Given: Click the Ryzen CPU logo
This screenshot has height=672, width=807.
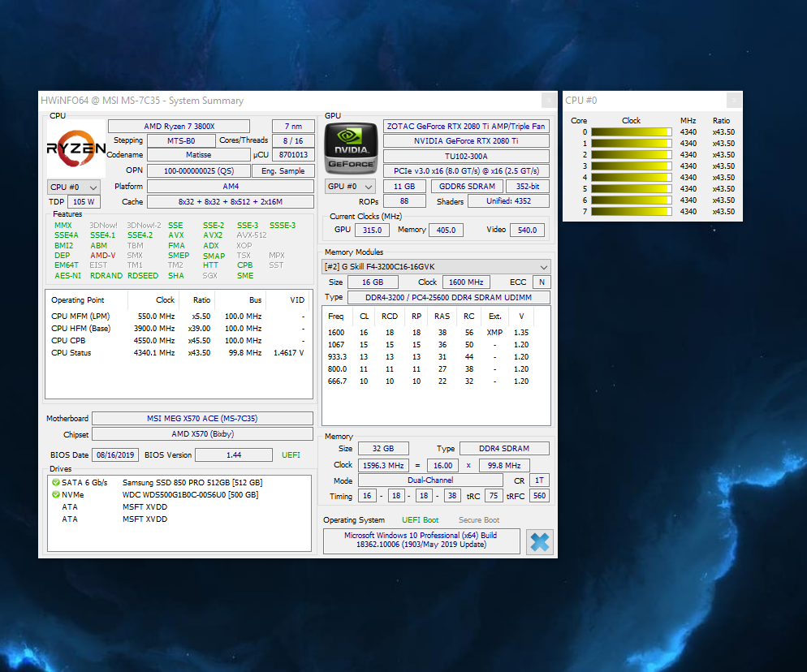Looking at the screenshot, I should 76,149.
